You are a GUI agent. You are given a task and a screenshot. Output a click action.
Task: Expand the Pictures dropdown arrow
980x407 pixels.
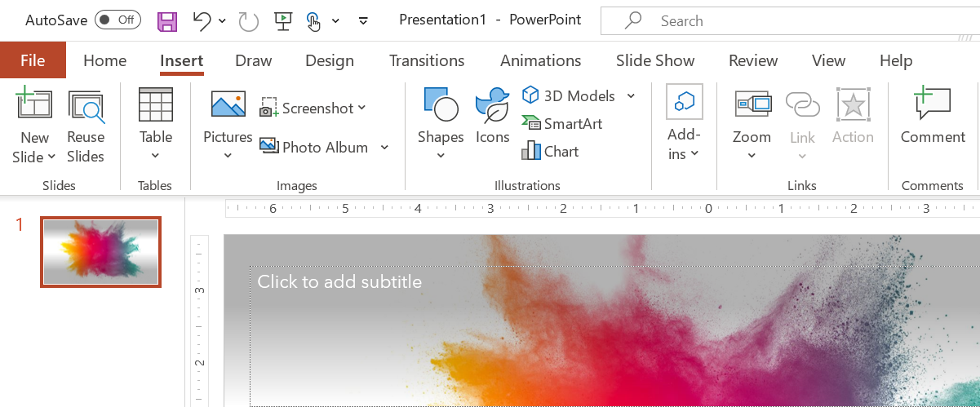(x=228, y=156)
